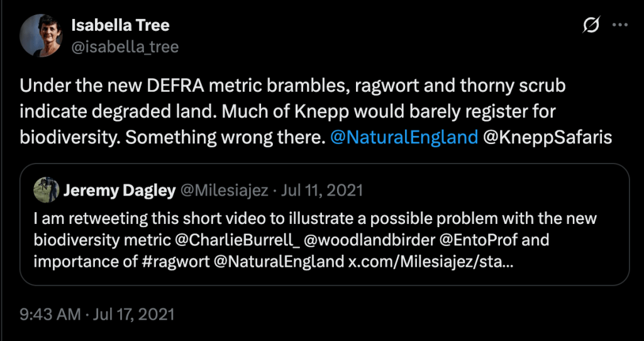Click the @KneppSafaris mention

click(547, 137)
